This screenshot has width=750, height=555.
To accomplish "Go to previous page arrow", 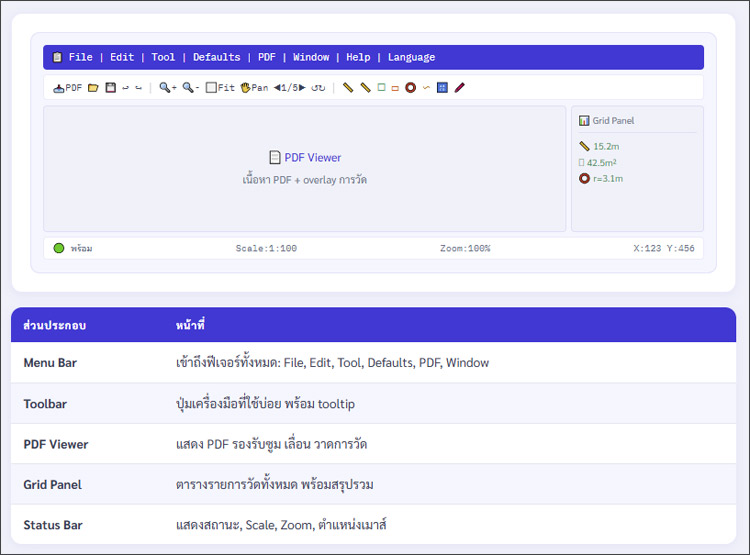I will pos(277,88).
